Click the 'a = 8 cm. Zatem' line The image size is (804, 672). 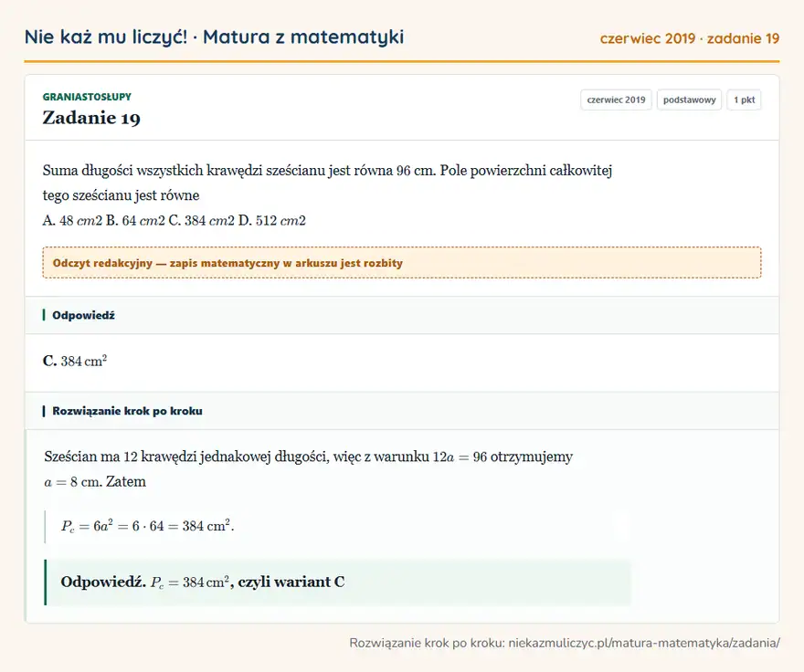95,482
